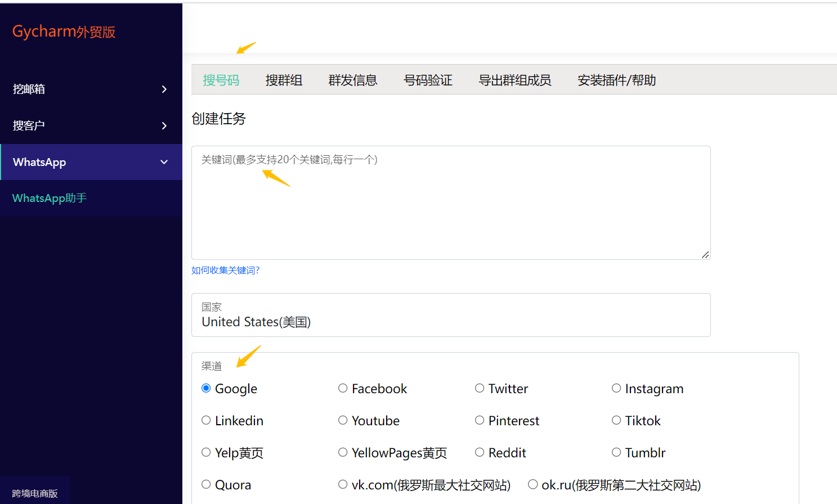The image size is (837, 504).
Task: Expand the 搜客户 sidebar chevron
Action: click(x=164, y=125)
